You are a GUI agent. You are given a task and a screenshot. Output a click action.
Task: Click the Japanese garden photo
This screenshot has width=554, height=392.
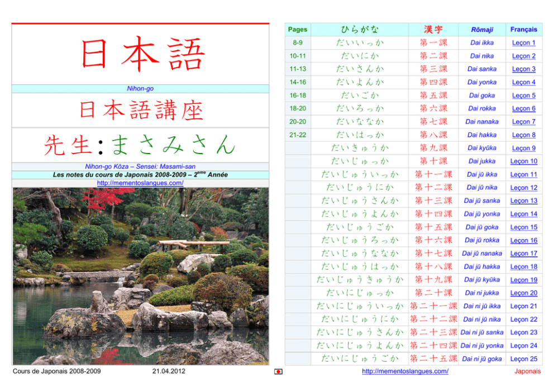(x=140, y=276)
